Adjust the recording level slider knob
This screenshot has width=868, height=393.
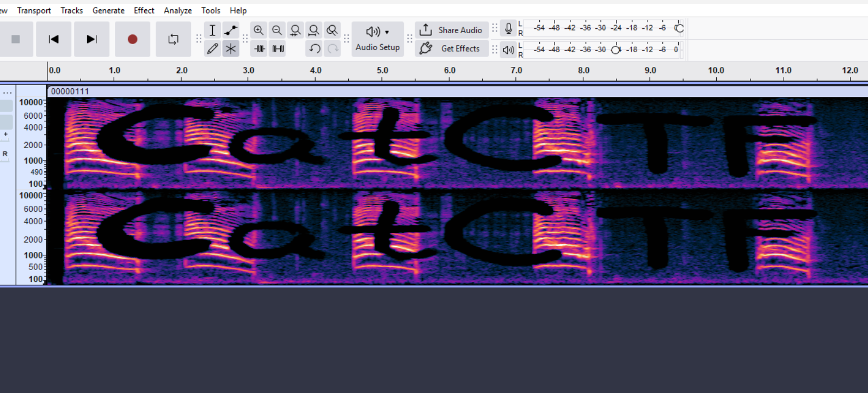[x=679, y=28]
